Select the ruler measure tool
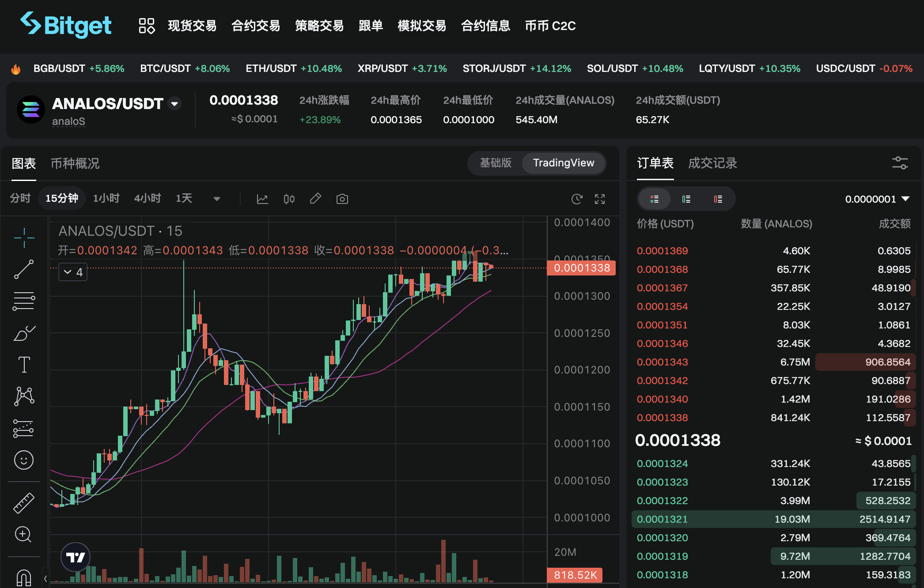The height and width of the screenshot is (588, 924). point(24,503)
